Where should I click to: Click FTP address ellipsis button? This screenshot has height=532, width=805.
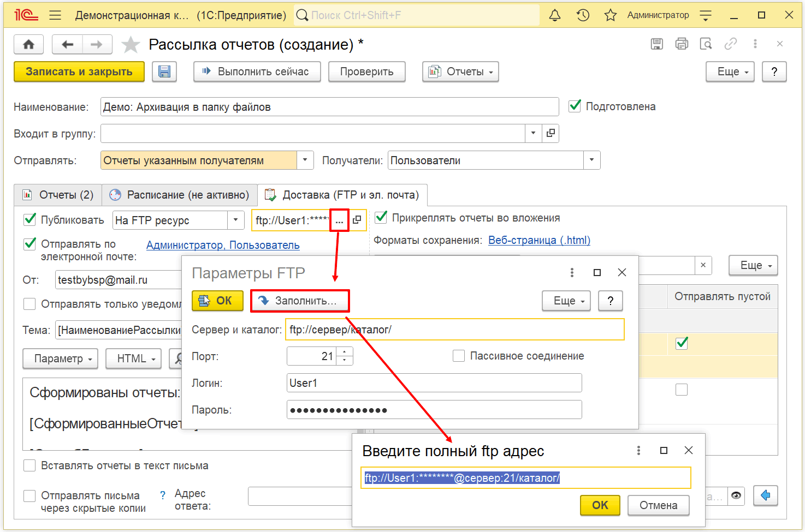pos(339,220)
